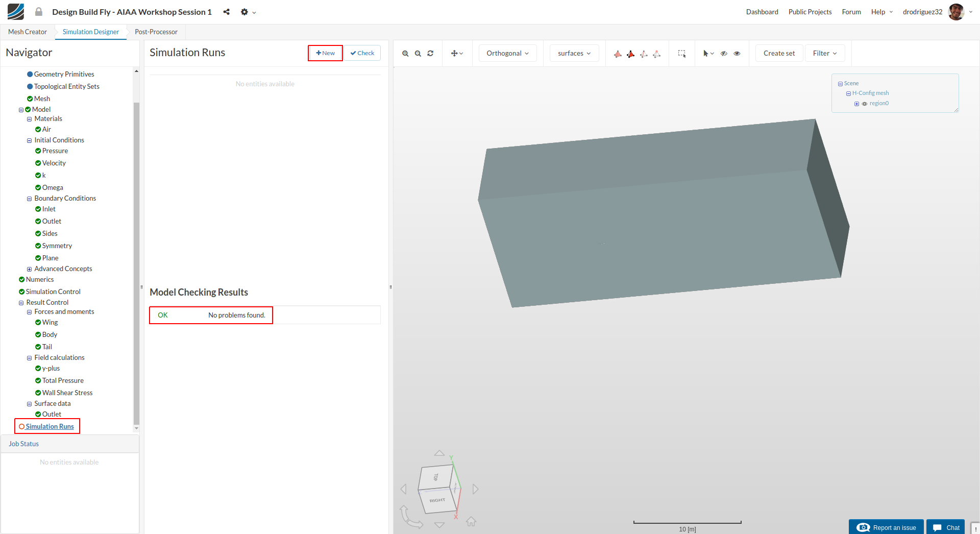Run the model Check
This screenshot has width=980, height=534.
[362, 53]
